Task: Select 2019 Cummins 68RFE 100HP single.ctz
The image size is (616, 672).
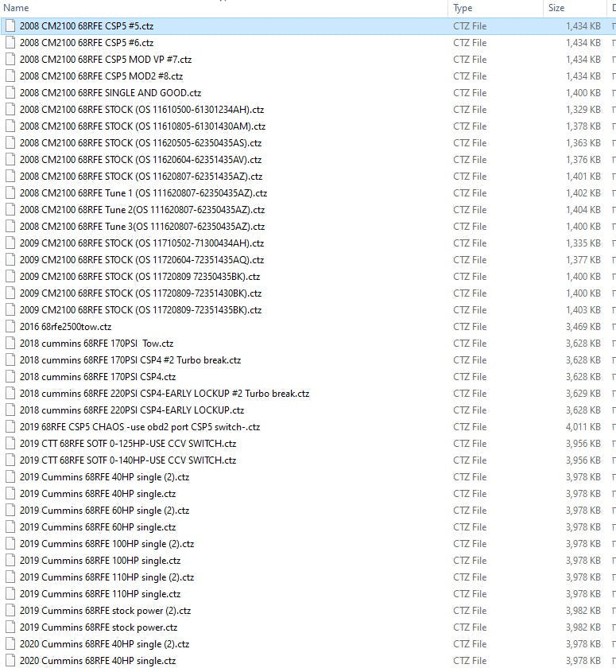Action: click(99, 561)
